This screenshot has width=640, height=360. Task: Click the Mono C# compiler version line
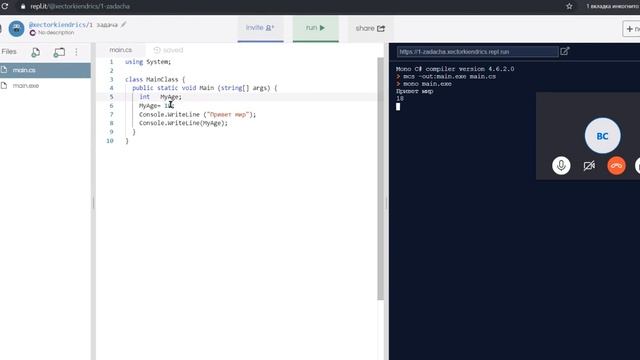click(455, 69)
